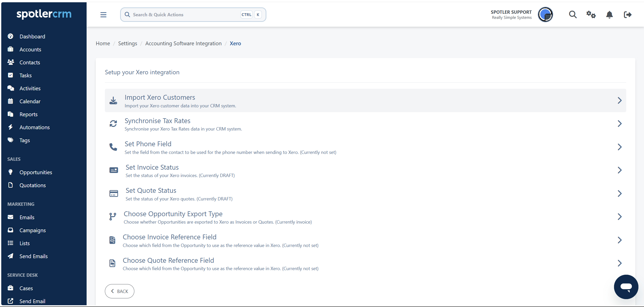Click the logout icon
The width and height of the screenshot is (644, 307).
(x=627, y=14)
